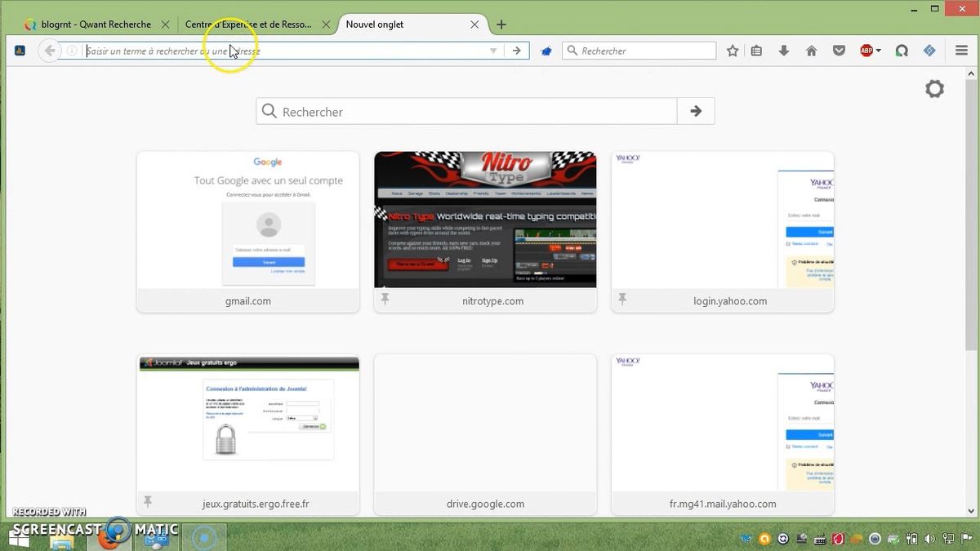This screenshot has height=551, width=980.
Task: Click the red tray icon
Action: 838,539
